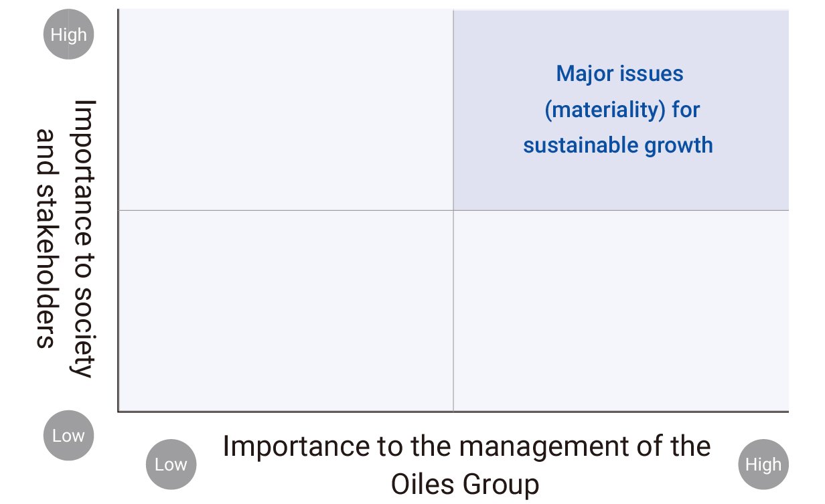The height and width of the screenshot is (504, 825).
Task: Click the horizontal divider between the quadrants
Action: click(453, 210)
